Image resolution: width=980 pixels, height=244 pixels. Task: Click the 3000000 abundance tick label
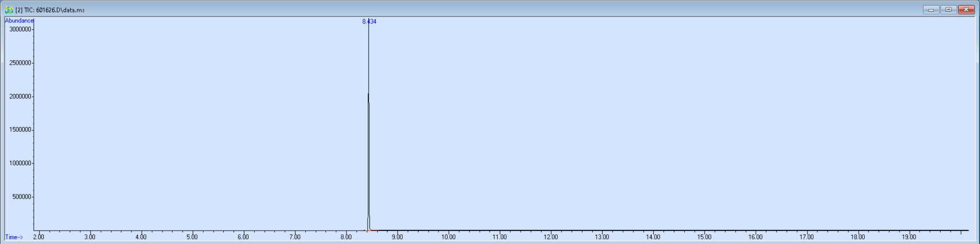20,29
